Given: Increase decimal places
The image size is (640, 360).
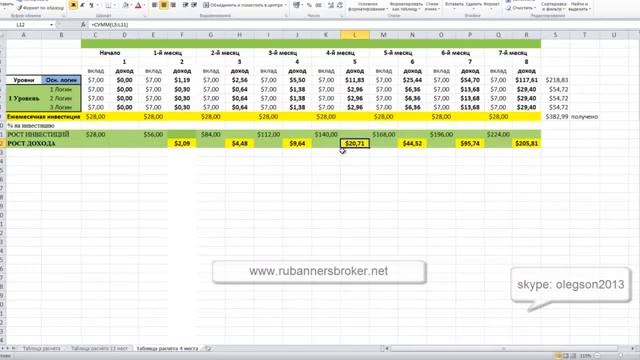Looking at the screenshot, I should point(331,5).
